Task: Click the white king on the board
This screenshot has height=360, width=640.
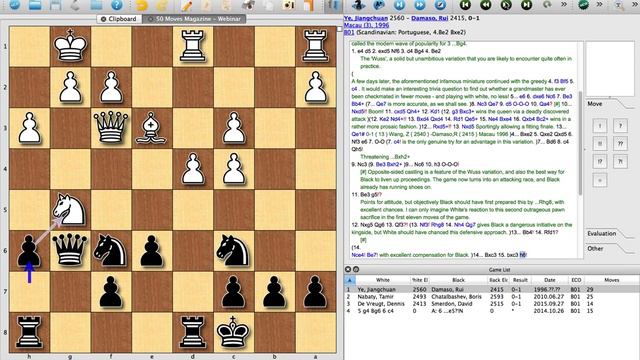Action: (70, 46)
